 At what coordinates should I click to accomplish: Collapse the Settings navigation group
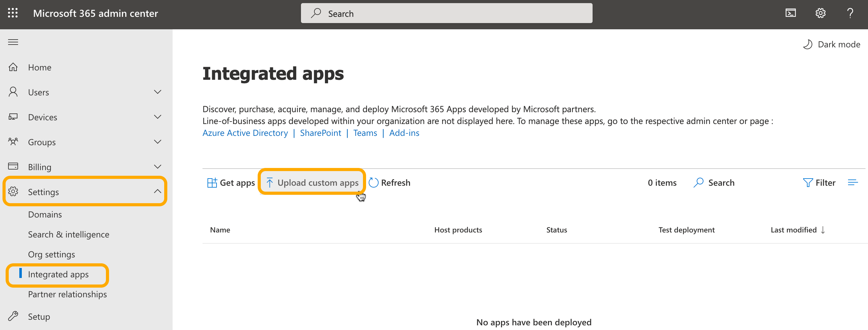[x=157, y=191]
